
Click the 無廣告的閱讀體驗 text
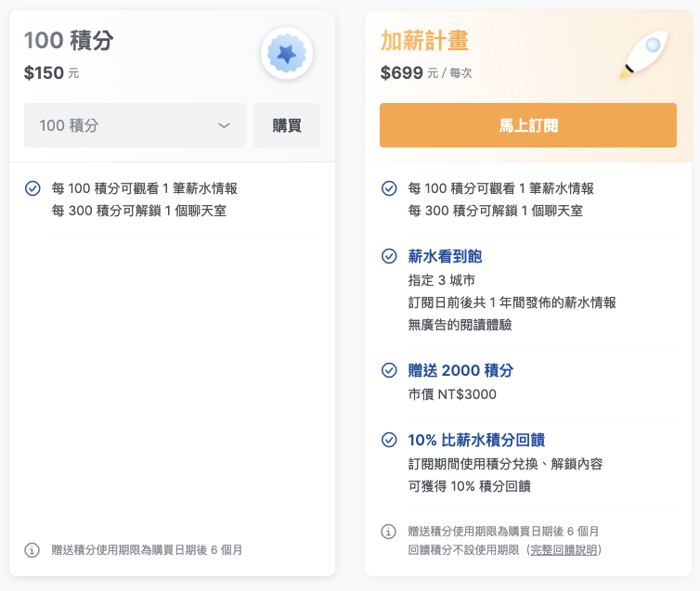(460, 325)
